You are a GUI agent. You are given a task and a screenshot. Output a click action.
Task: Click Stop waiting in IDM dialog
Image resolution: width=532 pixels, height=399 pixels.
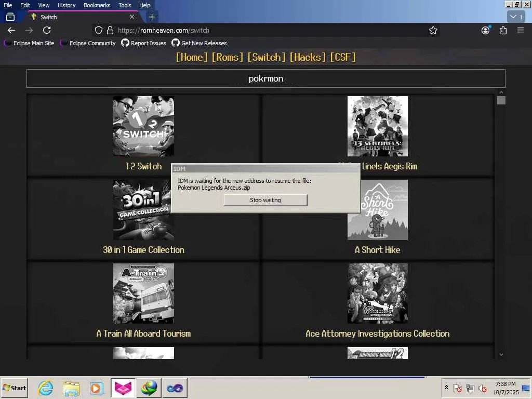[265, 200]
